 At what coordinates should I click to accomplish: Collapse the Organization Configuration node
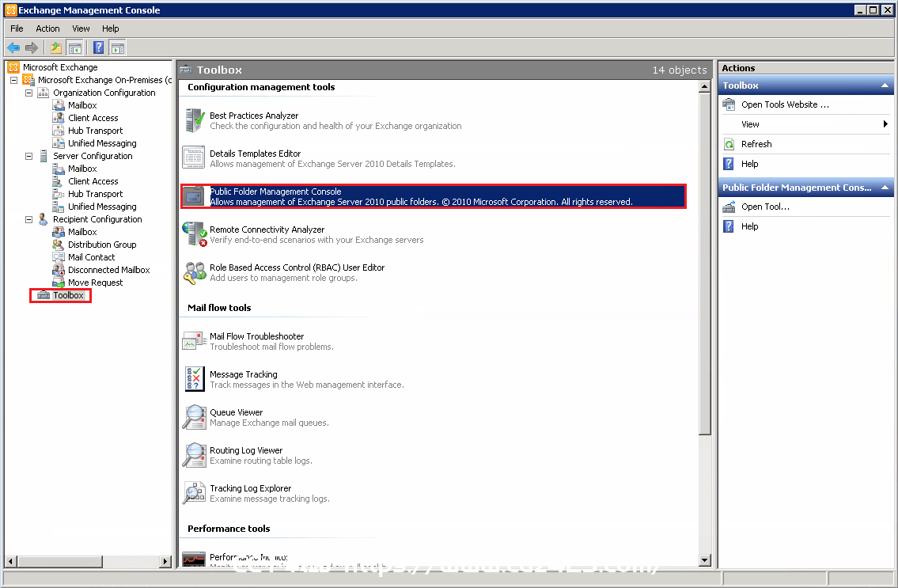pos(28,93)
